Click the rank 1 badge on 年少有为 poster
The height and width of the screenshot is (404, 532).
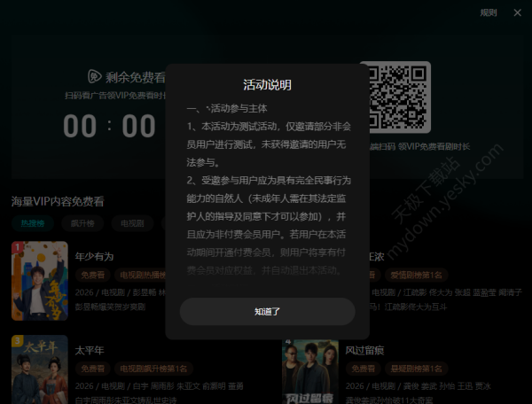[17, 248]
